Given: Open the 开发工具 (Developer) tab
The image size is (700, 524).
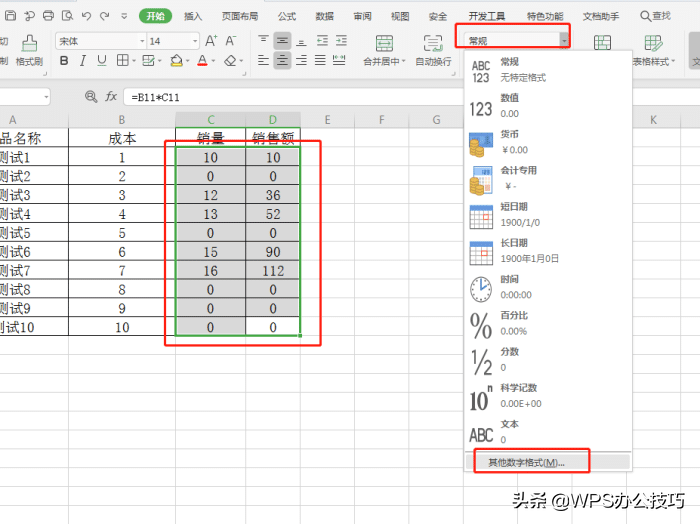Looking at the screenshot, I should (x=487, y=17).
